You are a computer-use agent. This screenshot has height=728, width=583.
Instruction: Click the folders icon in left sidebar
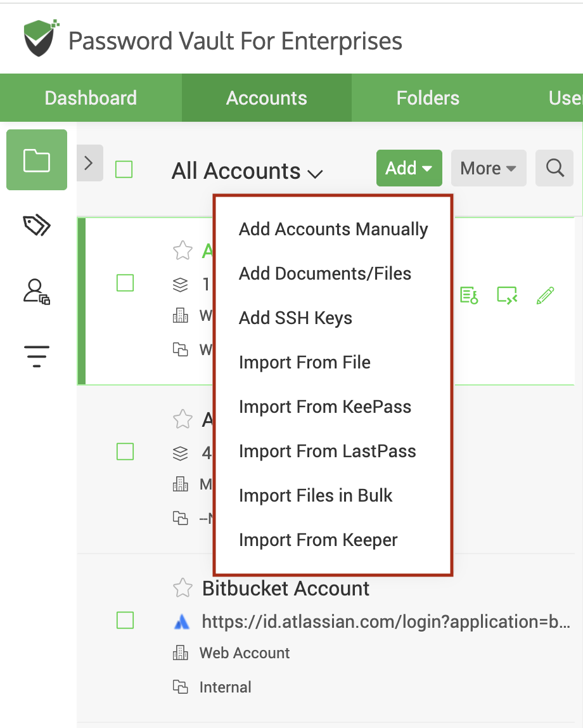[x=37, y=160]
